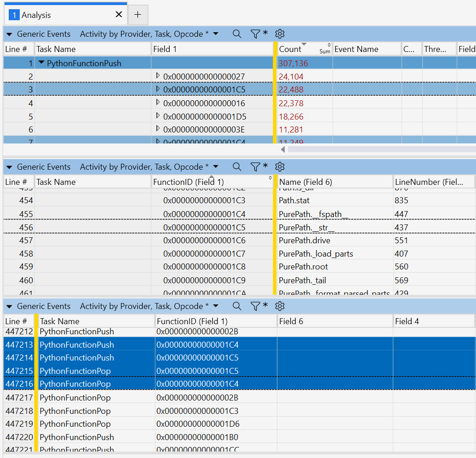Sort by the Count column header
Image resolution: width=476 pixels, height=458 pixels.
(291, 49)
